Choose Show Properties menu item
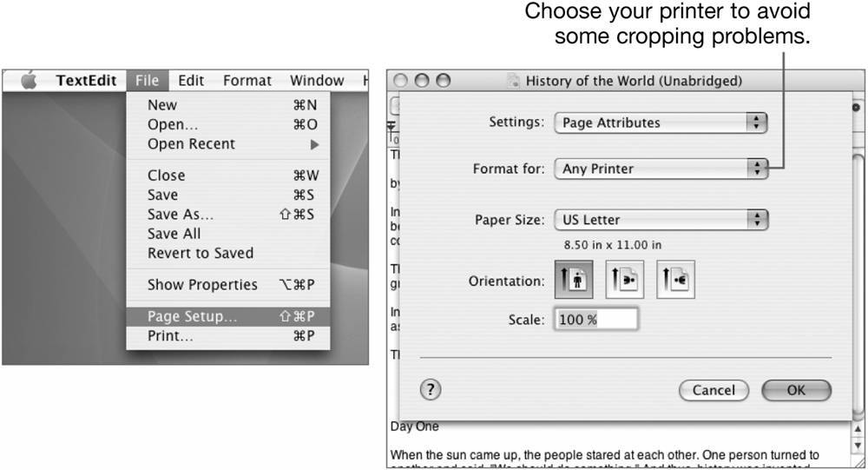868x470 pixels. [x=228, y=284]
